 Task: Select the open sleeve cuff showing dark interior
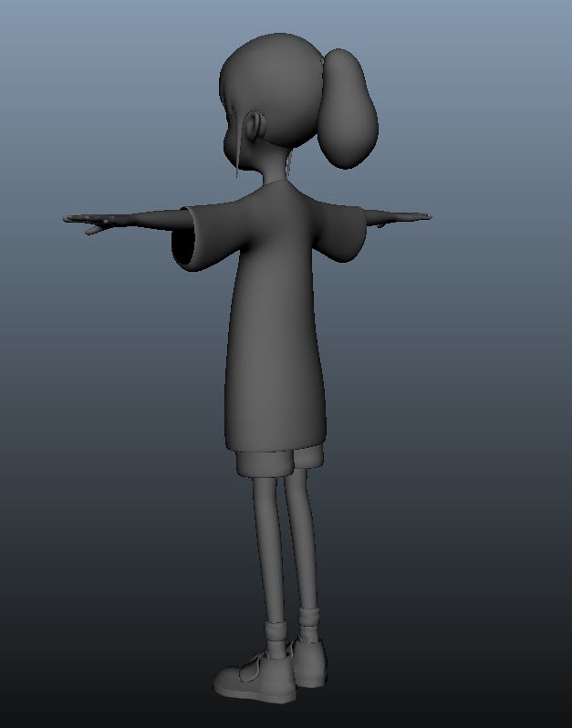coord(186,243)
